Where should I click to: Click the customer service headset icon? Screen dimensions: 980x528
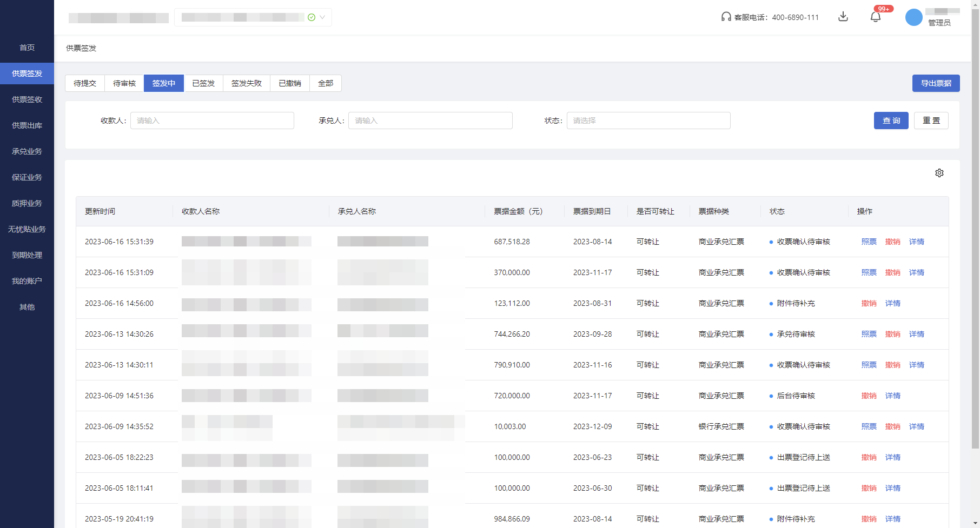(x=726, y=17)
